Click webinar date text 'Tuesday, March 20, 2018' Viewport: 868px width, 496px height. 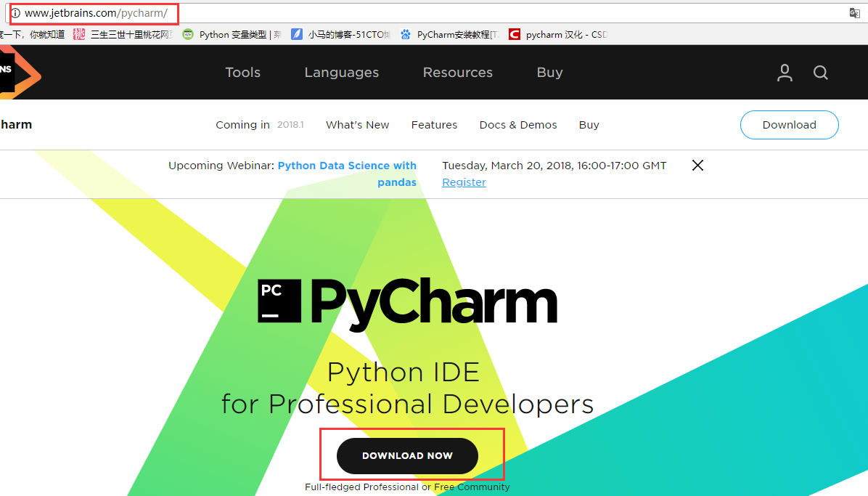point(507,165)
